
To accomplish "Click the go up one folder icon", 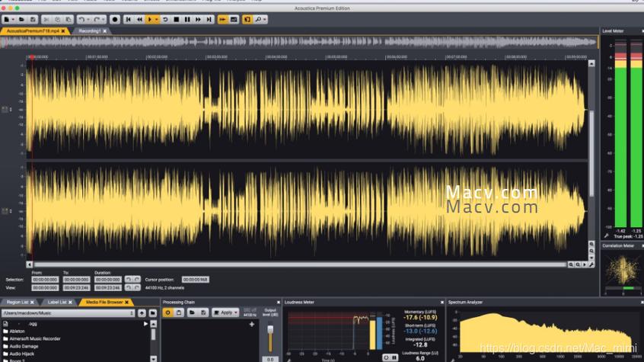I will (x=142, y=313).
